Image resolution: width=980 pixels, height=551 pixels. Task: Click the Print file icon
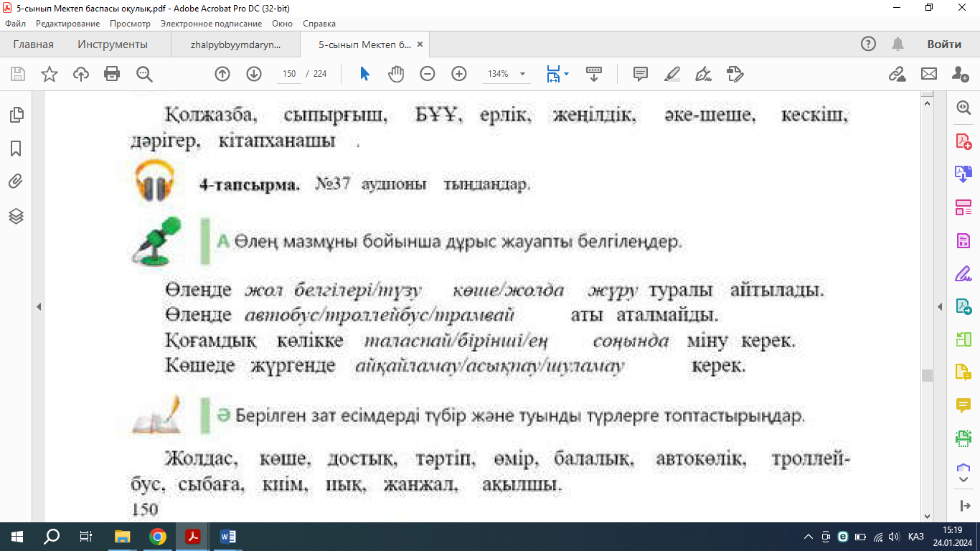tap(112, 74)
